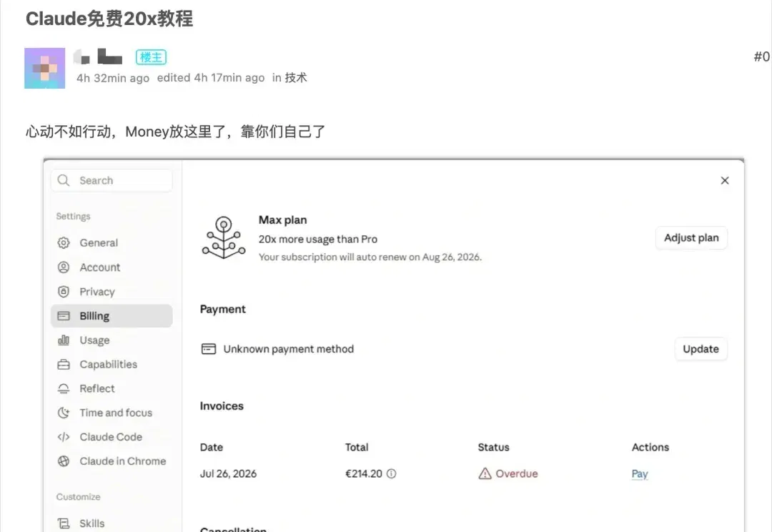Viewport: 772px width, 532px height.
Task: Click Update payment method button
Action: (701, 349)
